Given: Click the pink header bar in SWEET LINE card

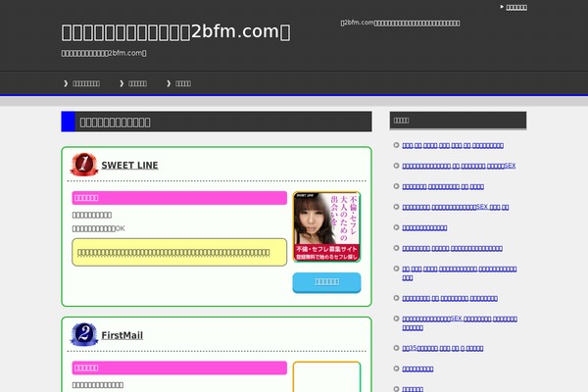Looking at the screenshot, I should click(179, 198).
